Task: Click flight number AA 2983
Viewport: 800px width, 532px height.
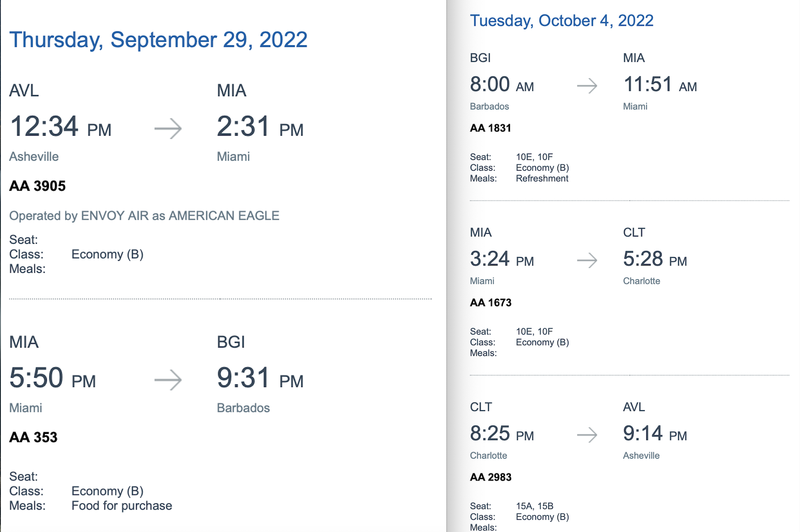Action: 490,477
